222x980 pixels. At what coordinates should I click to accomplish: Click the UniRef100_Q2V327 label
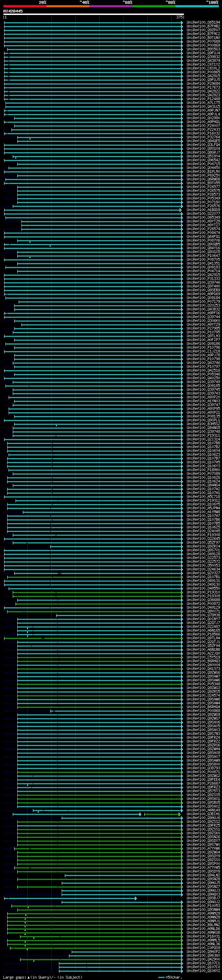pos(203,573)
